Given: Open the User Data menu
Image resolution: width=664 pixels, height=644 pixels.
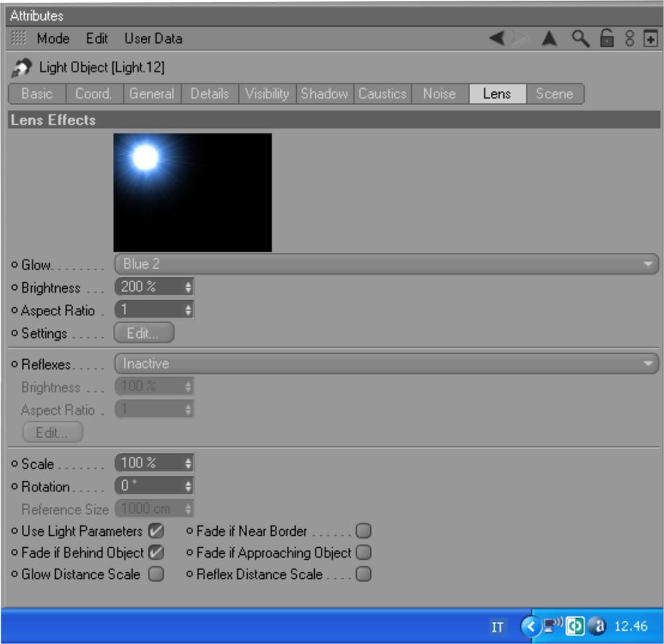Looking at the screenshot, I should pos(153,39).
